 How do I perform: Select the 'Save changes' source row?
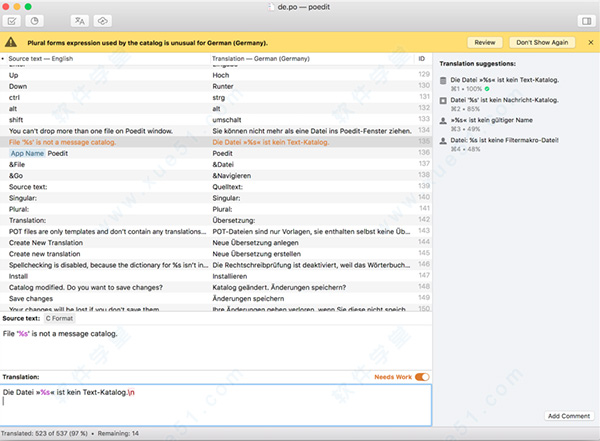coord(216,299)
